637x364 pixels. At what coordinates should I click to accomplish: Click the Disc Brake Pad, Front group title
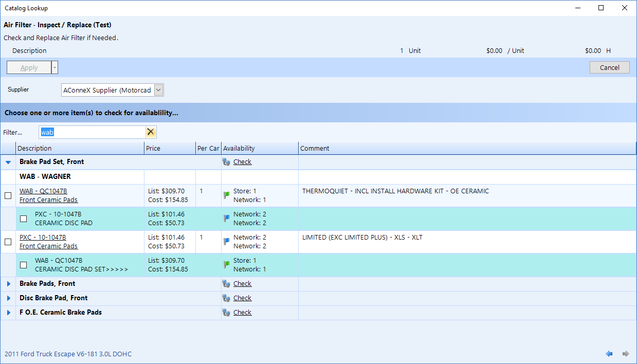coord(53,298)
